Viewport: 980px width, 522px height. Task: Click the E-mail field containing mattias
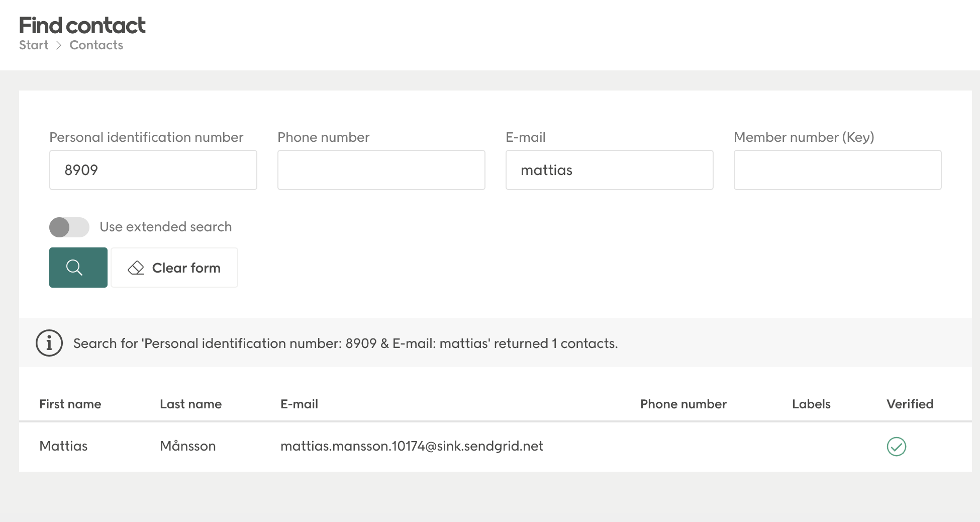click(x=609, y=170)
